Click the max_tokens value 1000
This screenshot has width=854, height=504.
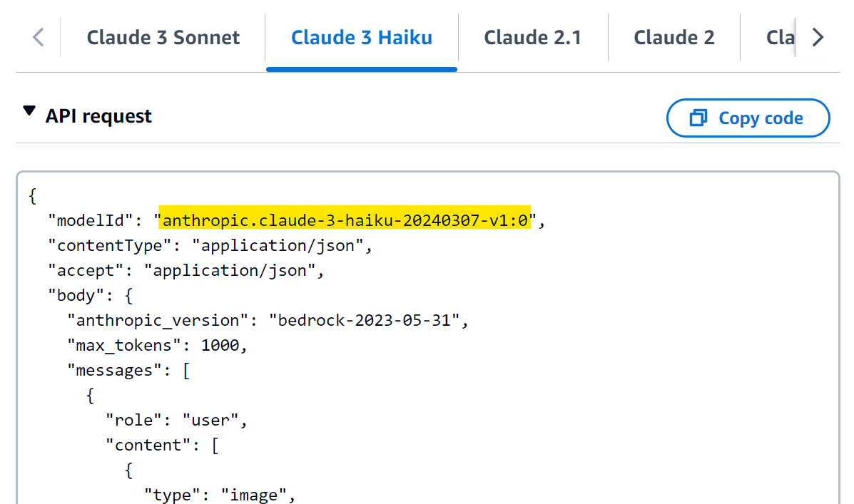pos(223,346)
